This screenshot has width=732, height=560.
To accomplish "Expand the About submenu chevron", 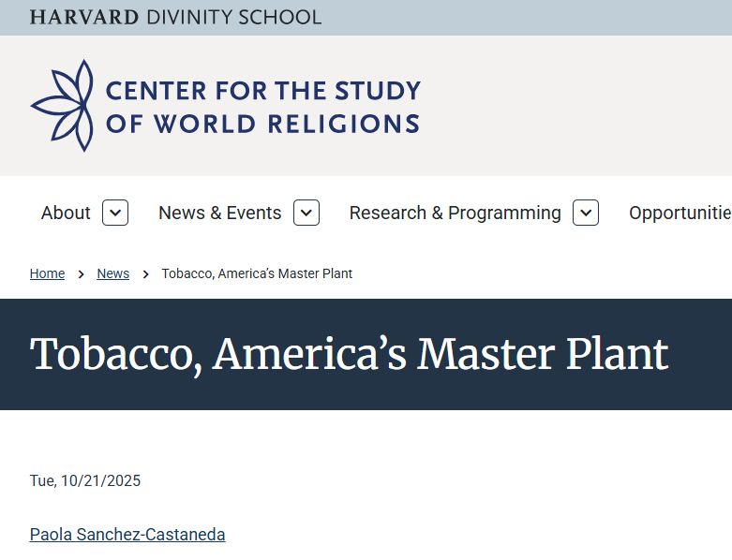I will 115,213.
